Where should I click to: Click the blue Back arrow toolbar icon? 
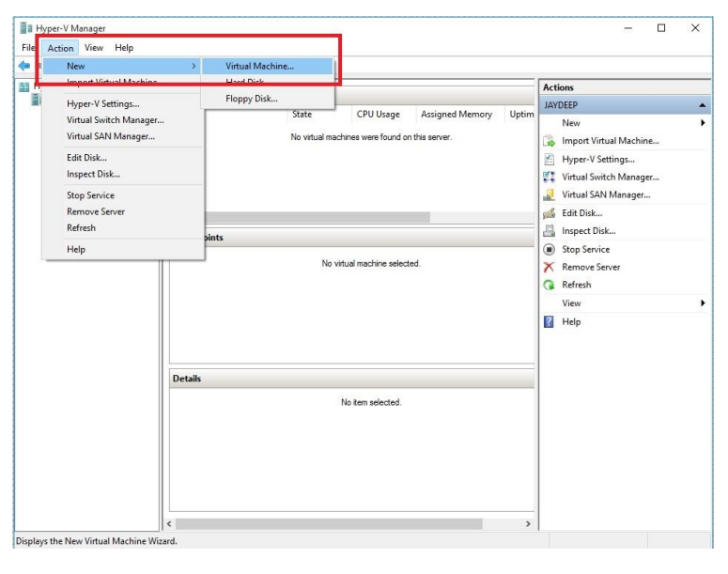point(24,66)
